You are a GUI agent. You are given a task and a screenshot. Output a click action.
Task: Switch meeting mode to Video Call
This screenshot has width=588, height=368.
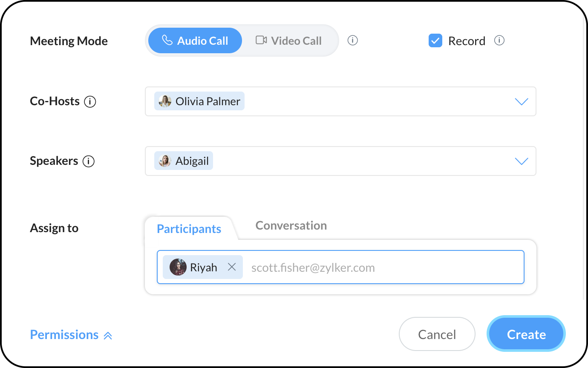point(289,41)
